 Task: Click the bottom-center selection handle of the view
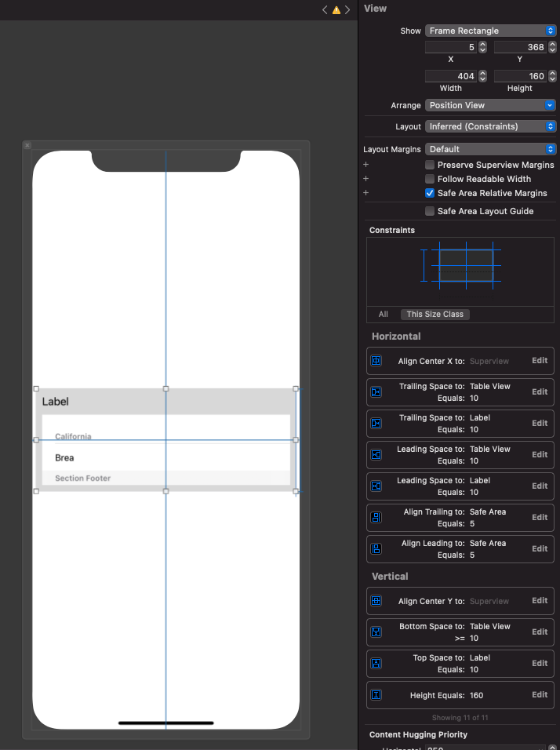pyautogui.click(x=166, y=491)
